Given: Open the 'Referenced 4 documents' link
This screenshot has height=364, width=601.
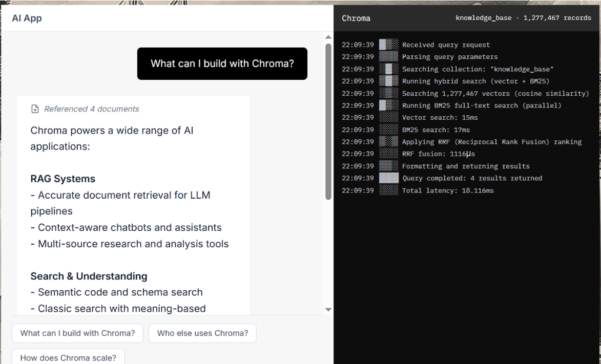Looking at the screenshot, I should point(91,109).
